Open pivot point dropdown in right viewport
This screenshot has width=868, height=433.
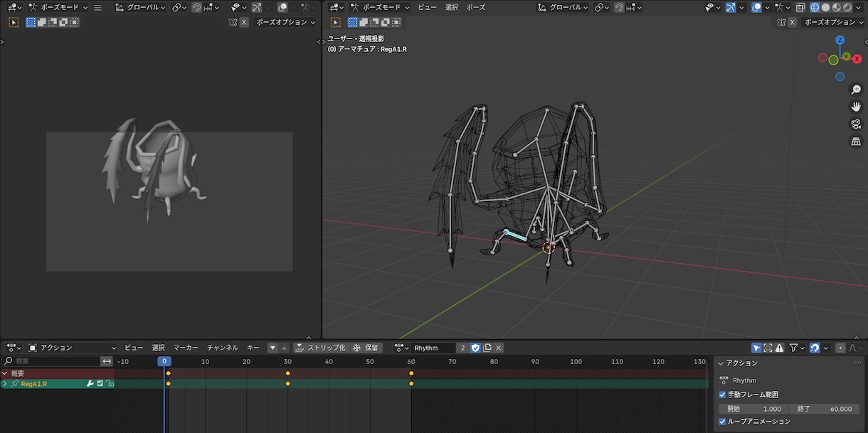coord(602,8)
